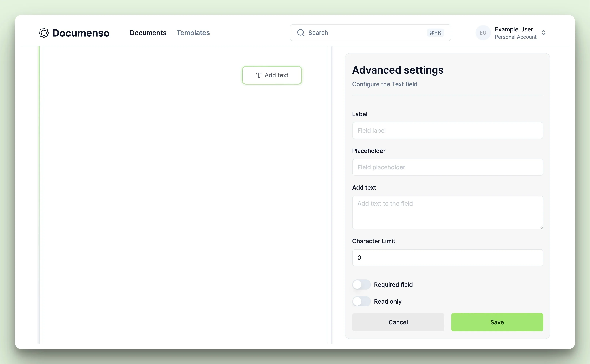Expand account switcher chevron
The width and height of the screenshot is (590, 364).
(544, 33)
